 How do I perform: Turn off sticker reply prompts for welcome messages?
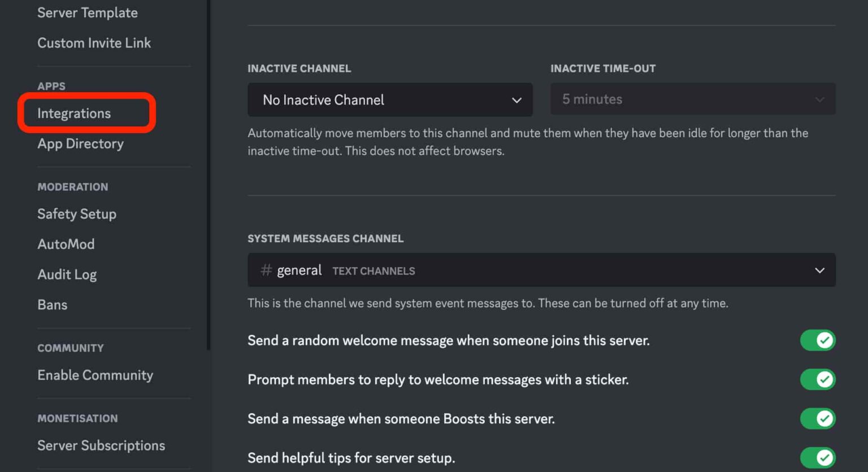coord(818,379)
